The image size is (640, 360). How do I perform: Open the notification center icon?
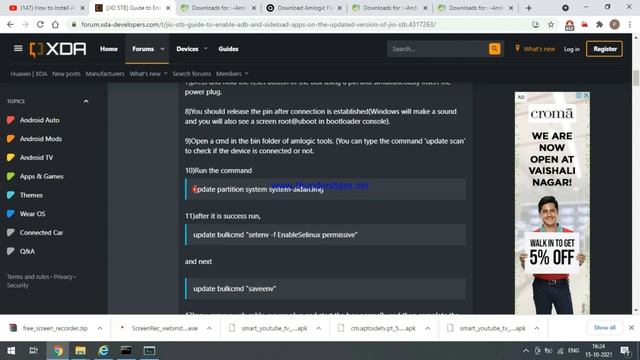pos(625,351)
